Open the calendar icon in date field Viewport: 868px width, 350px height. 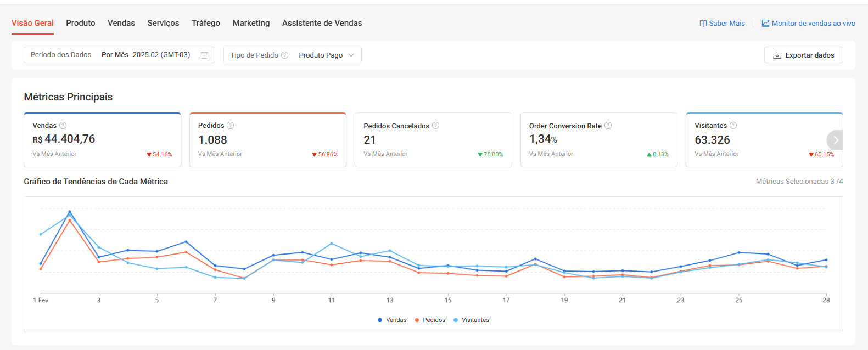click(205, 55)
